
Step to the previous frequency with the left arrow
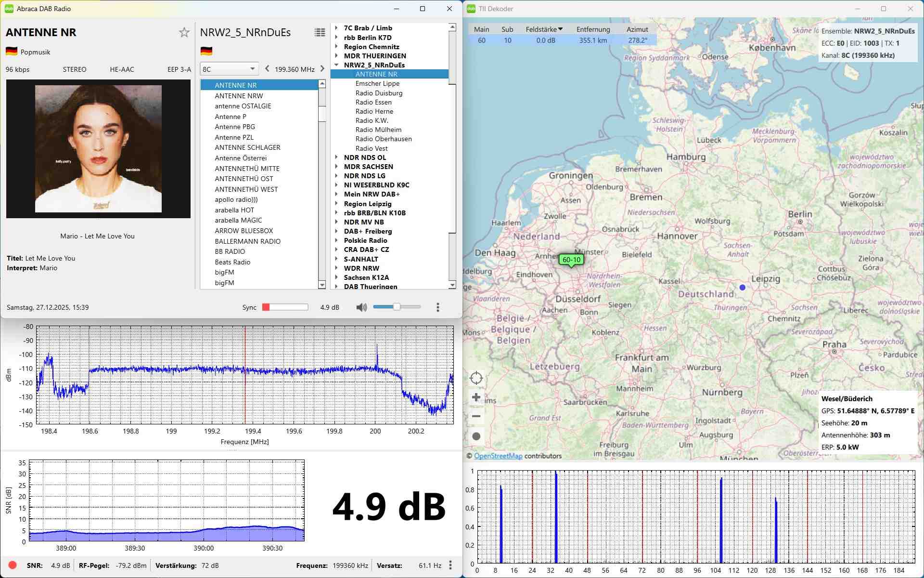point(267,69)
